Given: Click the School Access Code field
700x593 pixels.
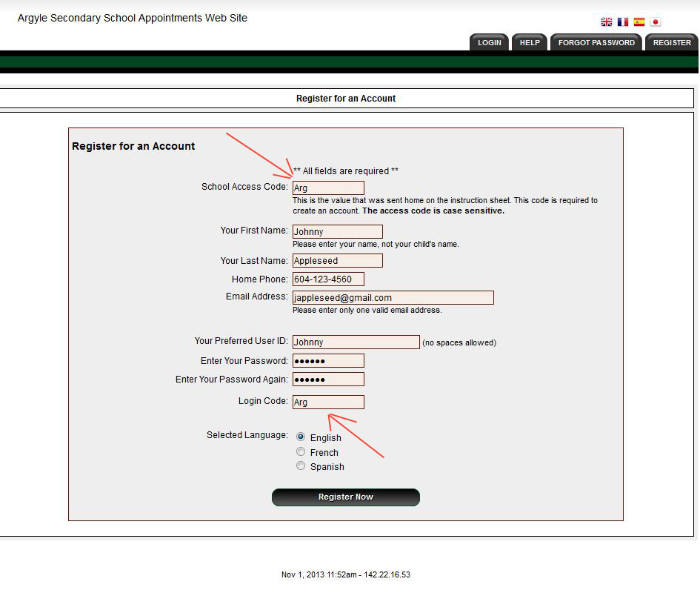Looking at the screenshot, I should pyautogui.click(x=328, y=188).
